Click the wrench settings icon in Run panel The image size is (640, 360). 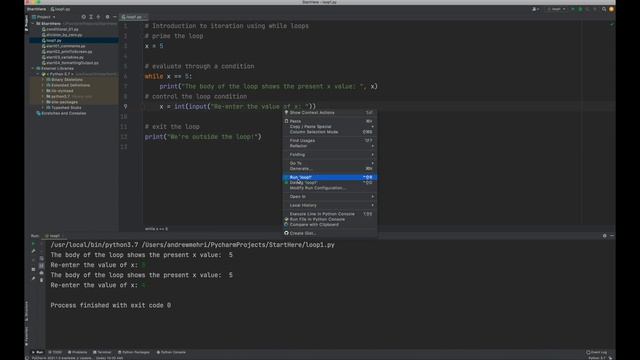(33, 251)
